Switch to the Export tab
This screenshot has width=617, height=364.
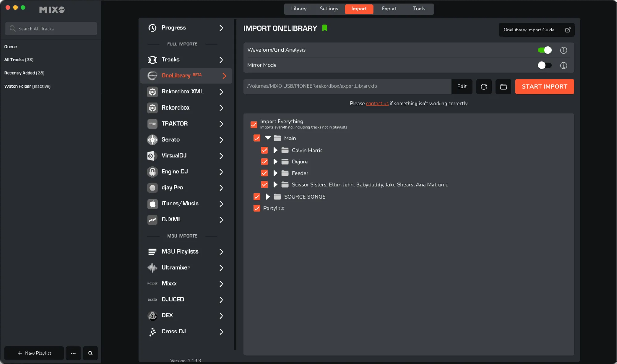click(389, 9)
